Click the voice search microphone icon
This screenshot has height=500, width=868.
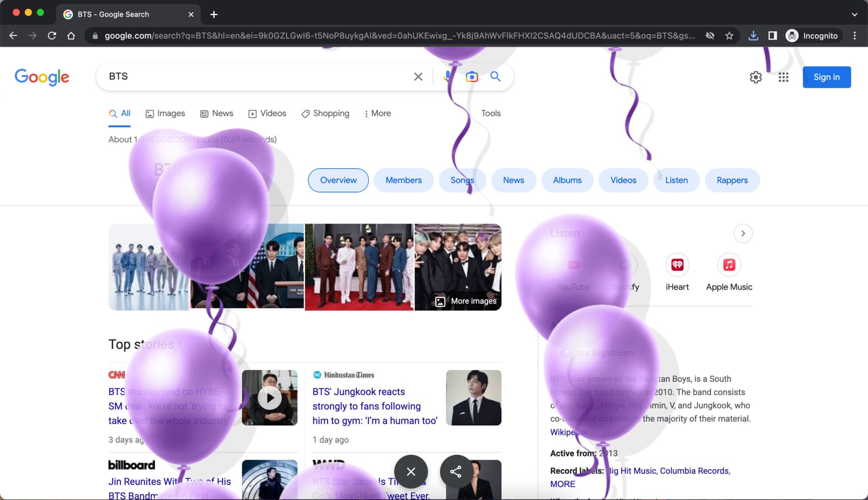click(447, 76)
